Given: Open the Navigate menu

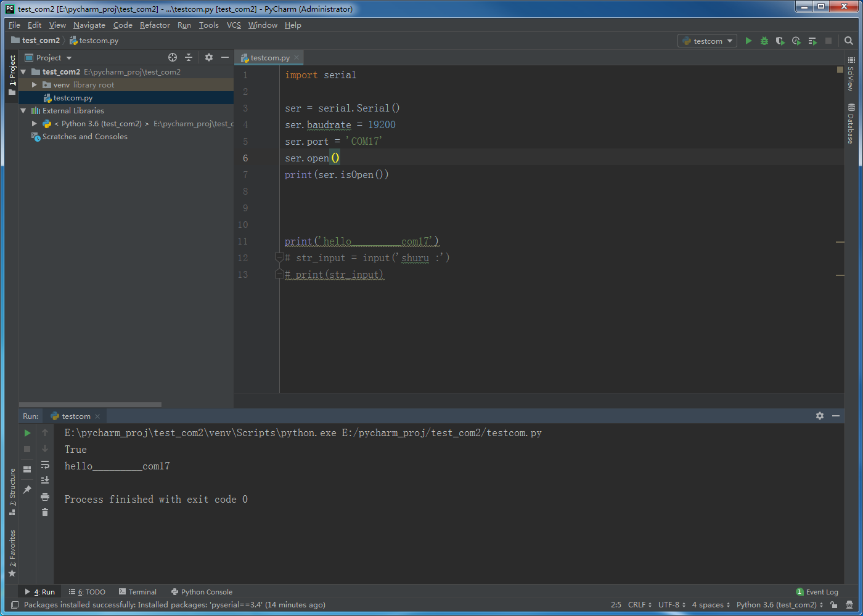Looking at the screenshot, I should click(x=89, y=25).
